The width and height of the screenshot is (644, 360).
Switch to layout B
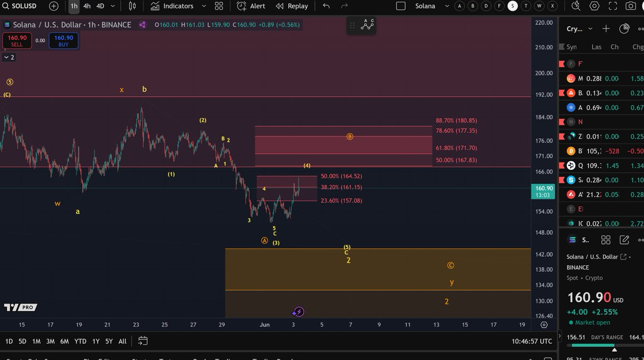[473, 6]
